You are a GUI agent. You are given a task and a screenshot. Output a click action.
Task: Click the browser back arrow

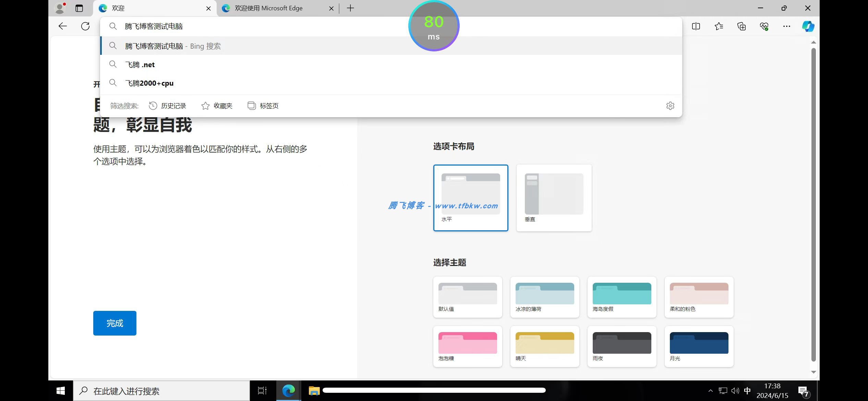(x=62, y=26)
